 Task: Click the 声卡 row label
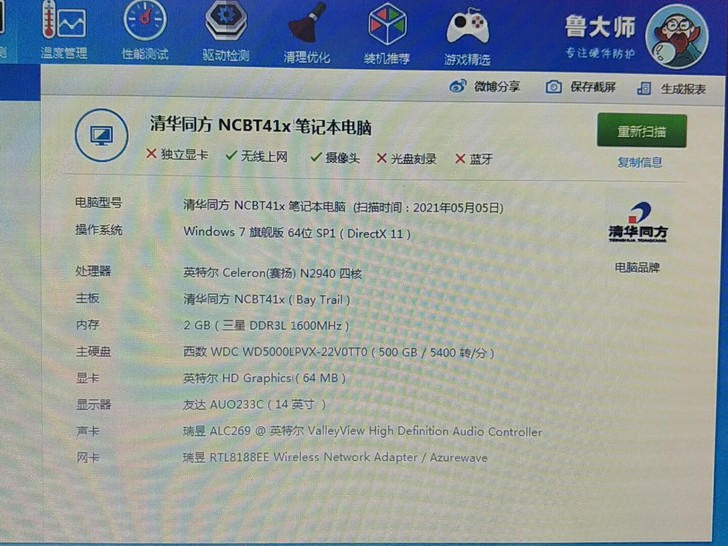88,431
